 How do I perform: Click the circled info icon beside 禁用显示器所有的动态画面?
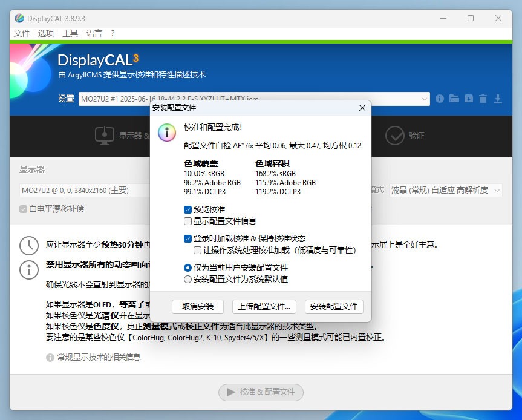coord(29,269)
